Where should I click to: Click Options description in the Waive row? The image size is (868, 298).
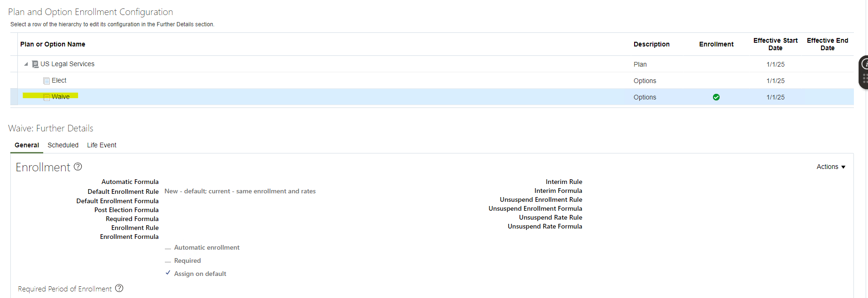[x=645, y=97]
